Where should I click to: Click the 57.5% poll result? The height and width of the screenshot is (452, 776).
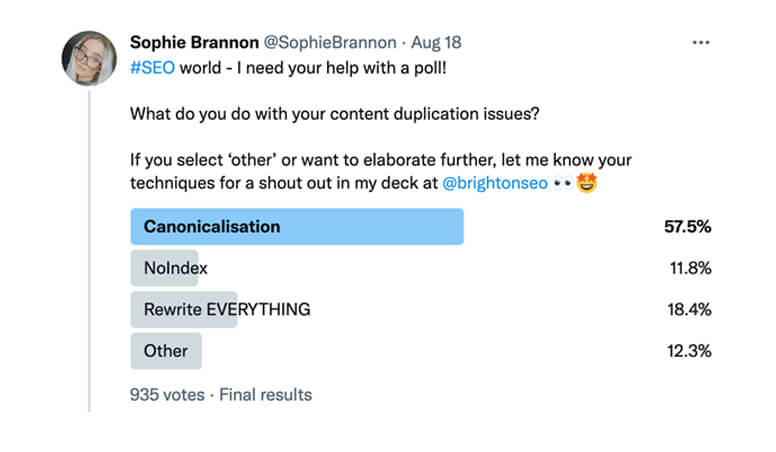coord(687,227)
